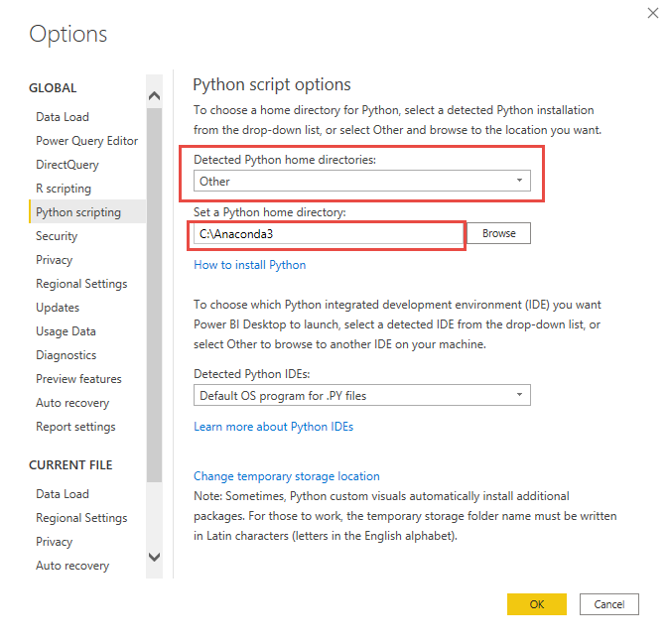Click the Python home directory input field
Image resolution: width=669 pixels, height=644 pixels.
(330, 234)
